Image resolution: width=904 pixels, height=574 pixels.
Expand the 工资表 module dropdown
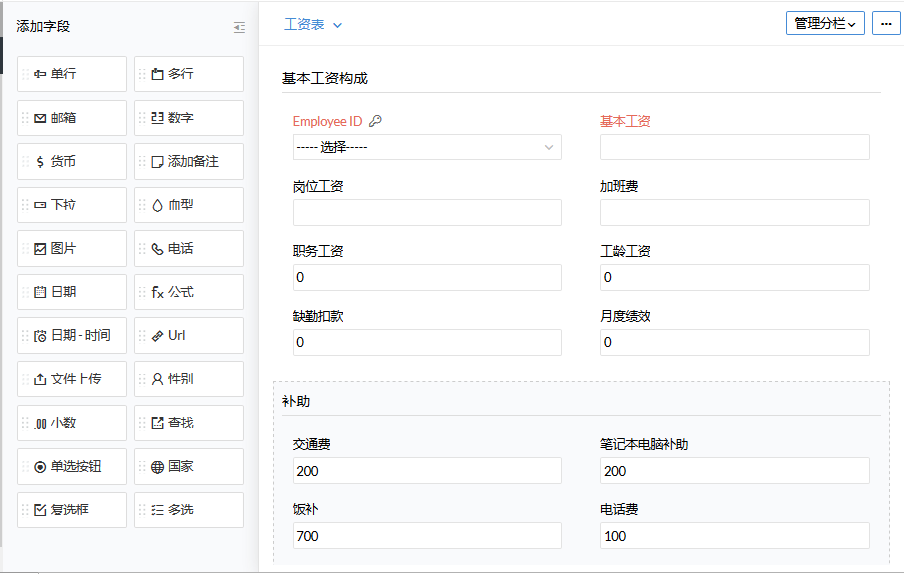[x=313, y=25]
